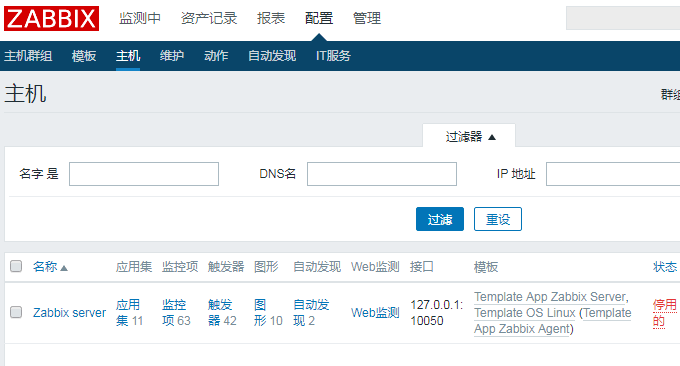The width and height of the screenshot is (680, 366).
Task: Tick the select-all hosts checkbox
Action: point(16,266)
